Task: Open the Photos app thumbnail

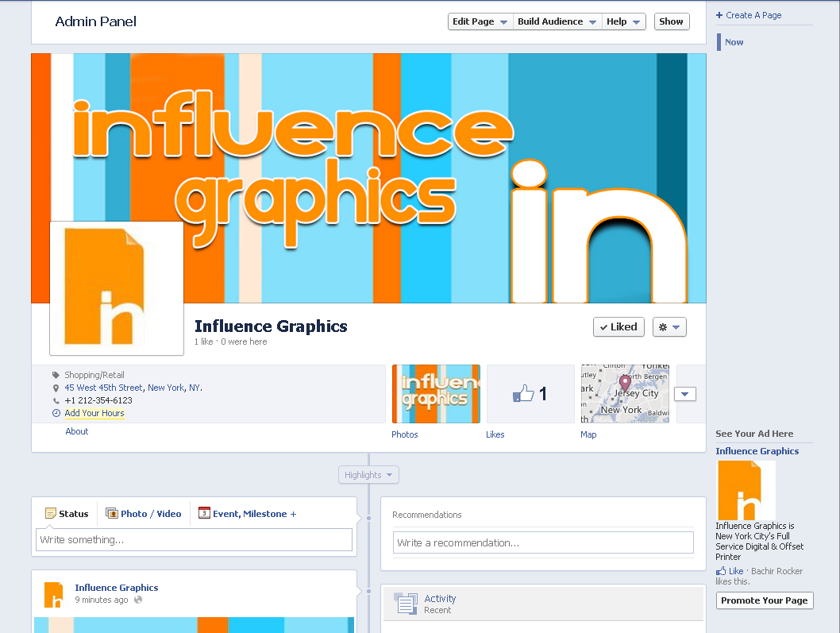Action: coord(436,394)
